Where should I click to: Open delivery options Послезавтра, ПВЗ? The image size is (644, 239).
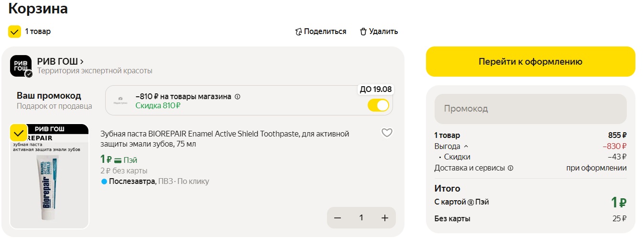click(155, 182)
